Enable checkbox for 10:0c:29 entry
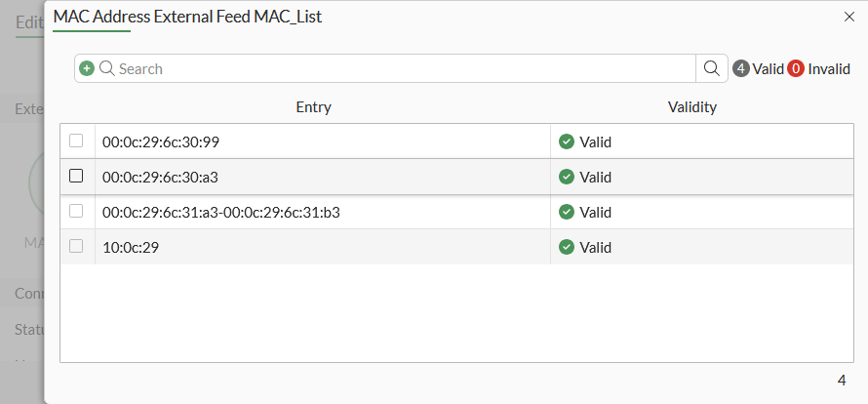 [76, 247]
